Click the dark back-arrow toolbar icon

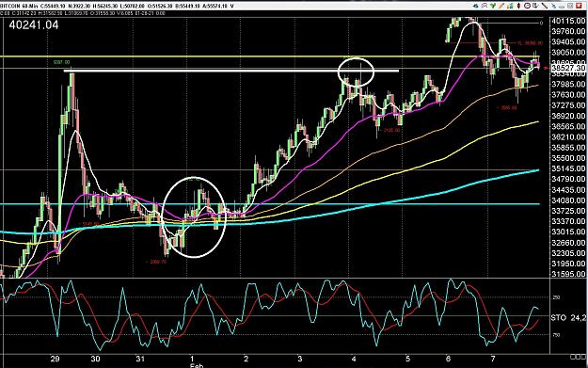475,6
